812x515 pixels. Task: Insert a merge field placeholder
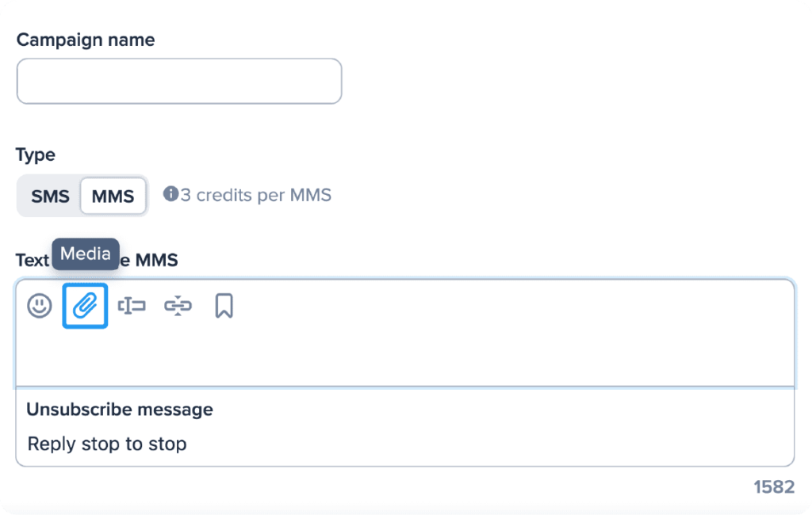pos(132,306)
